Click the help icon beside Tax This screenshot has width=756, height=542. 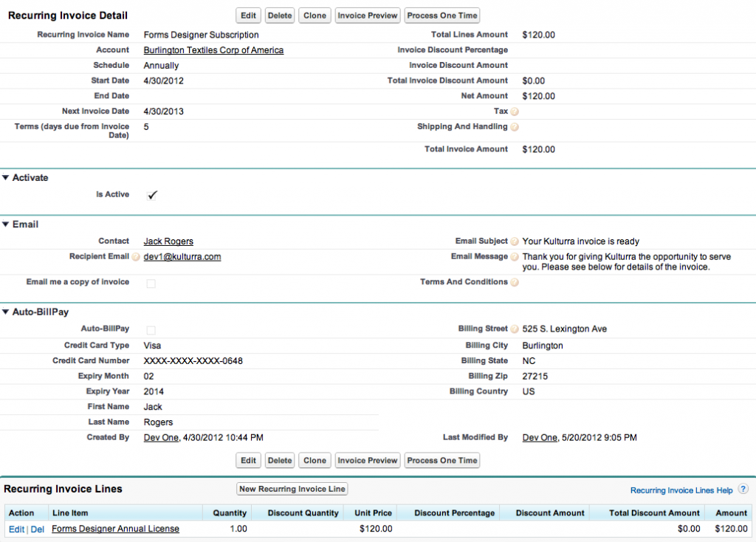coord(515,112)
